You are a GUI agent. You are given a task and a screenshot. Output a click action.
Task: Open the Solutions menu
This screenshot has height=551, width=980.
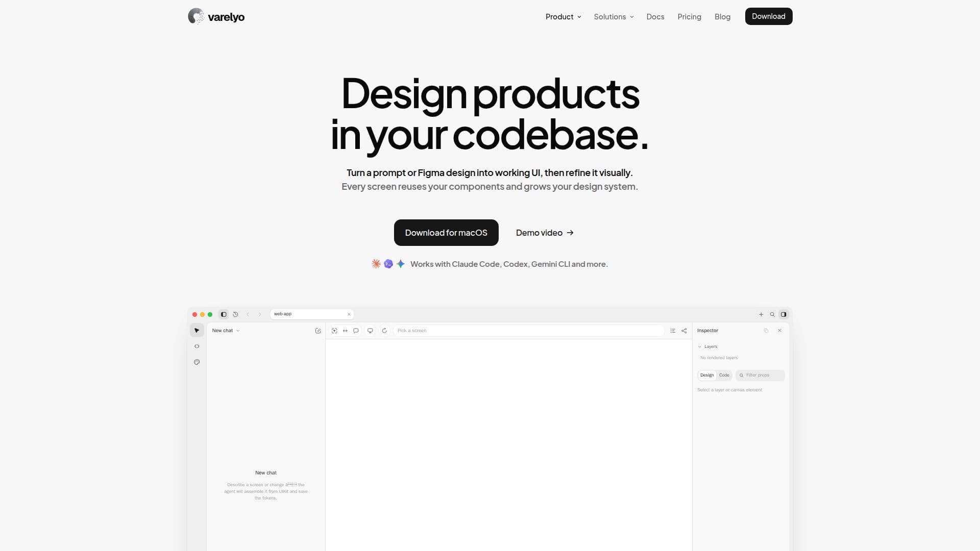[x=614, y=16]
